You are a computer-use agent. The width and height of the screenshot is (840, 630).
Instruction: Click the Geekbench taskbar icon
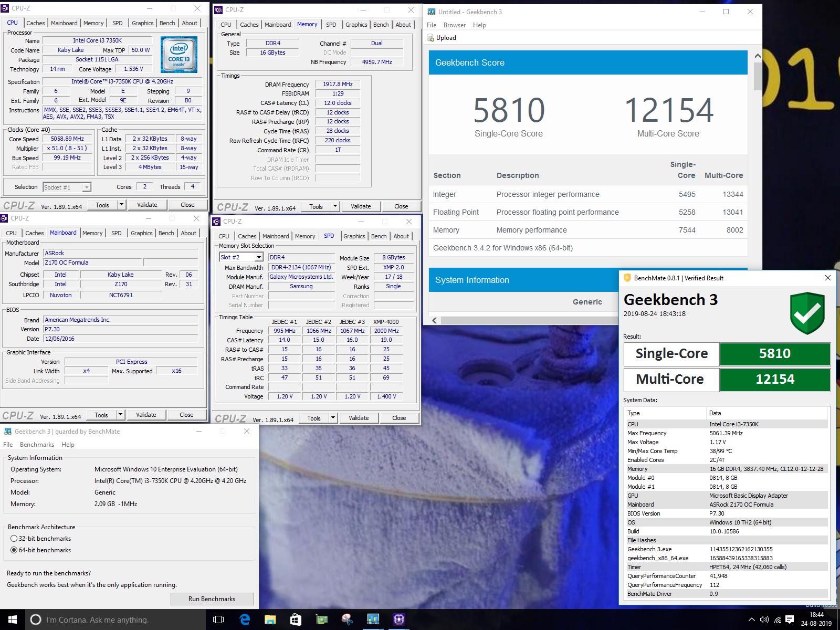point(373,619)
